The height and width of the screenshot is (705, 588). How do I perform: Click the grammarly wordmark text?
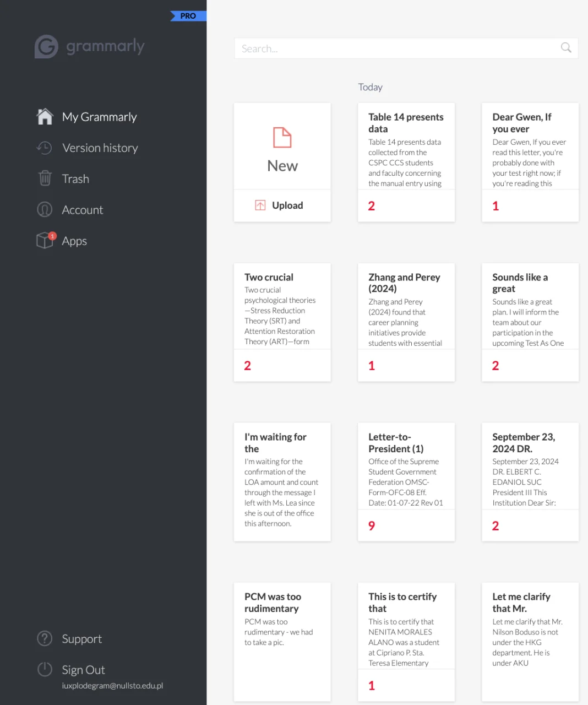[x=105, y=46]
